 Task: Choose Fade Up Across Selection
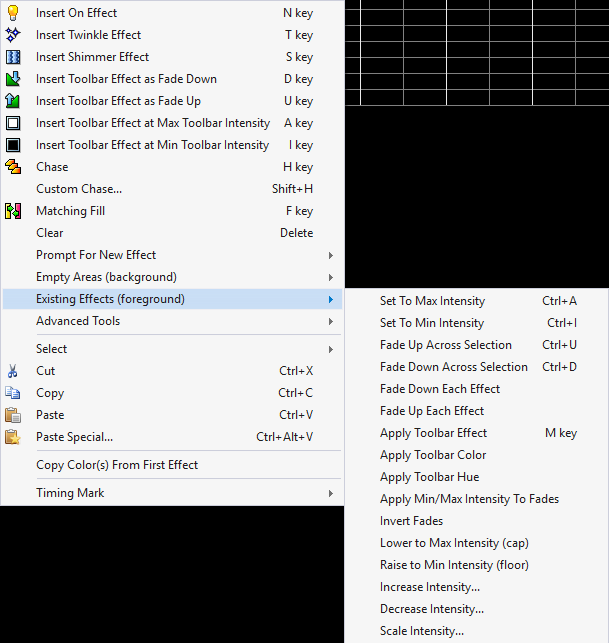[x=477, y=345]
